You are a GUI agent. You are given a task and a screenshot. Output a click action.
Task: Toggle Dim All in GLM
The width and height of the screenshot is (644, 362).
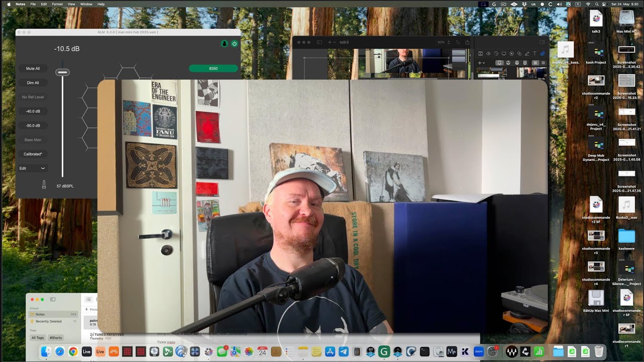click(x=33, y=82)
